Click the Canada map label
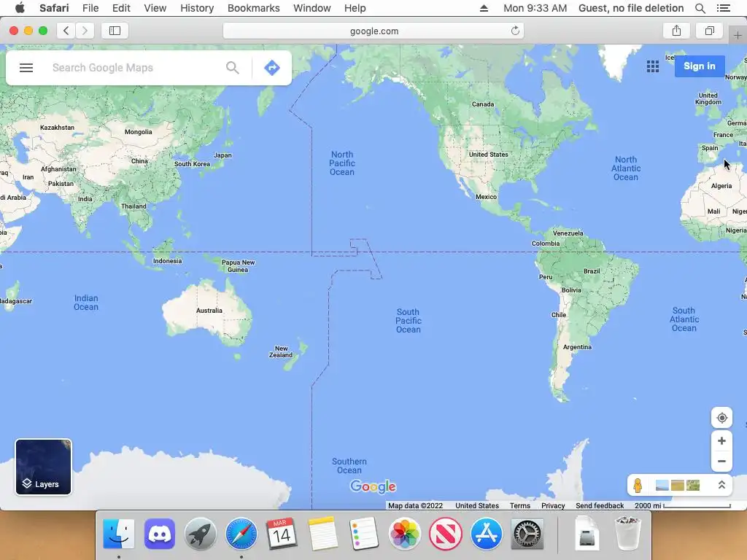747x560 pixels. (x=483, y=104)
